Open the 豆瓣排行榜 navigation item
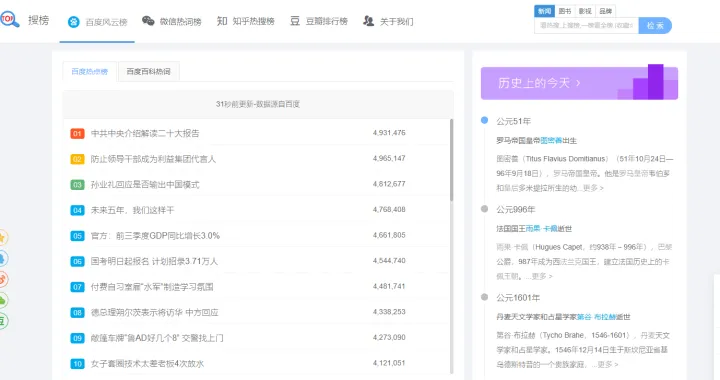 click(x=319, y=21)
